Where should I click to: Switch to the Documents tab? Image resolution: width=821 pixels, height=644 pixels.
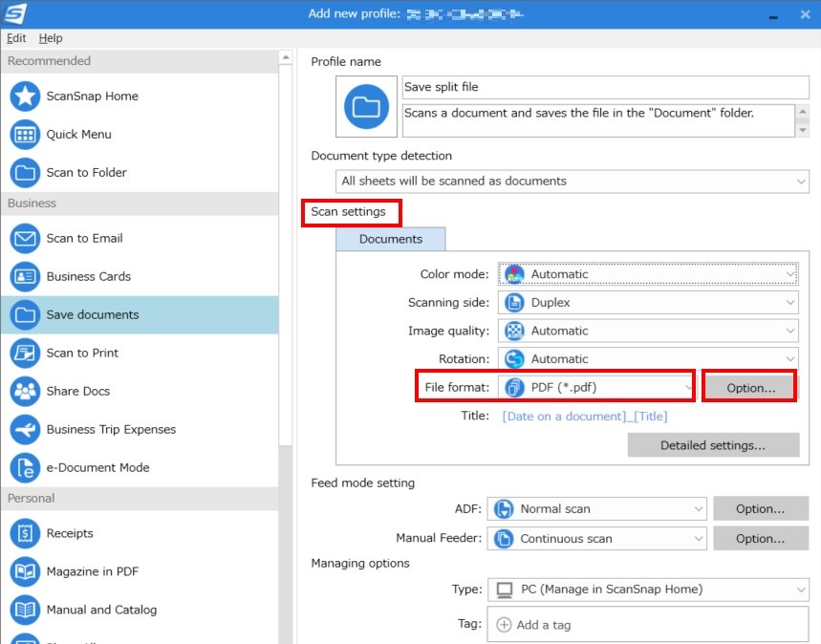click(390, 239)
